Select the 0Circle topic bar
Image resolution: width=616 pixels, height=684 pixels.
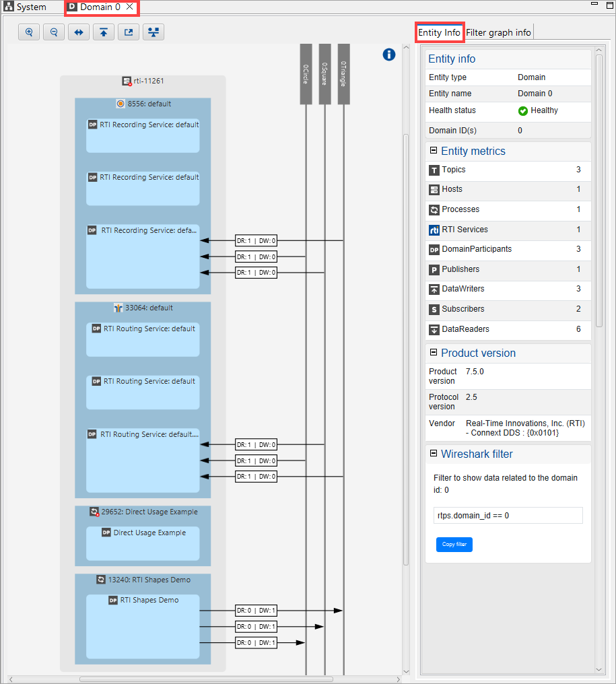(306, 74)
